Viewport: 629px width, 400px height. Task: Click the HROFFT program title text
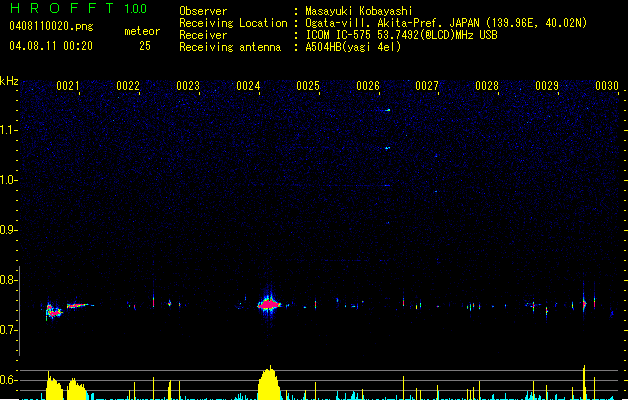click(x=62, y=8)
